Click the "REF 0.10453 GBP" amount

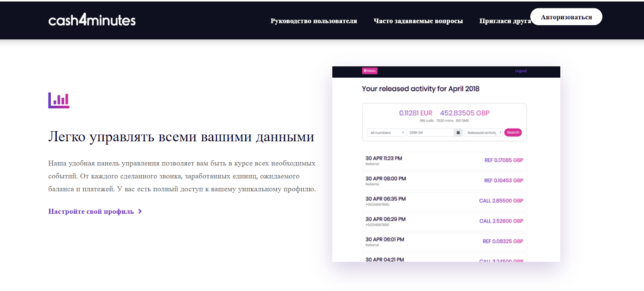(504, 180)
